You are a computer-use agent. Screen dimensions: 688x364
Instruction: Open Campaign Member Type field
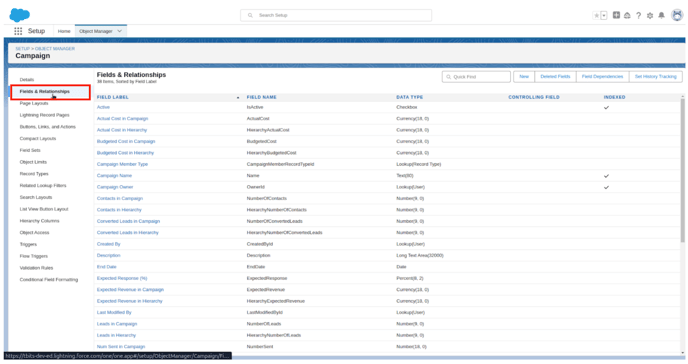pos(122,164)
